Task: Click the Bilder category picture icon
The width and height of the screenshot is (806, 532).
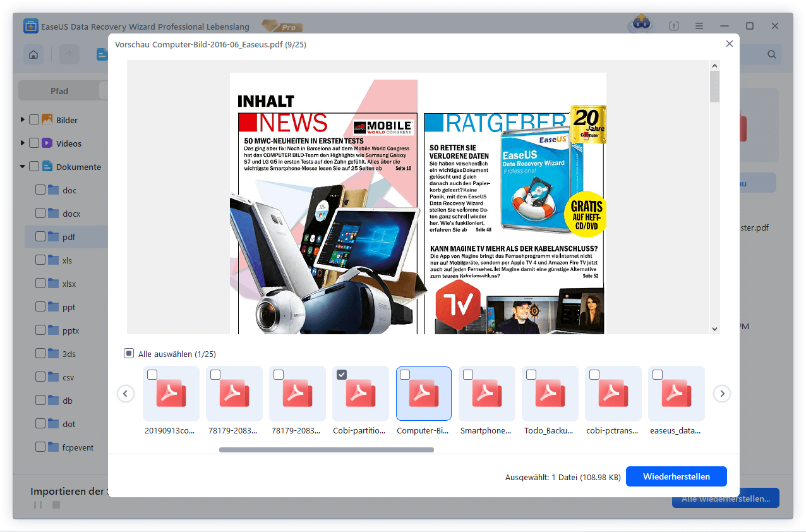Action: [47, 119]
